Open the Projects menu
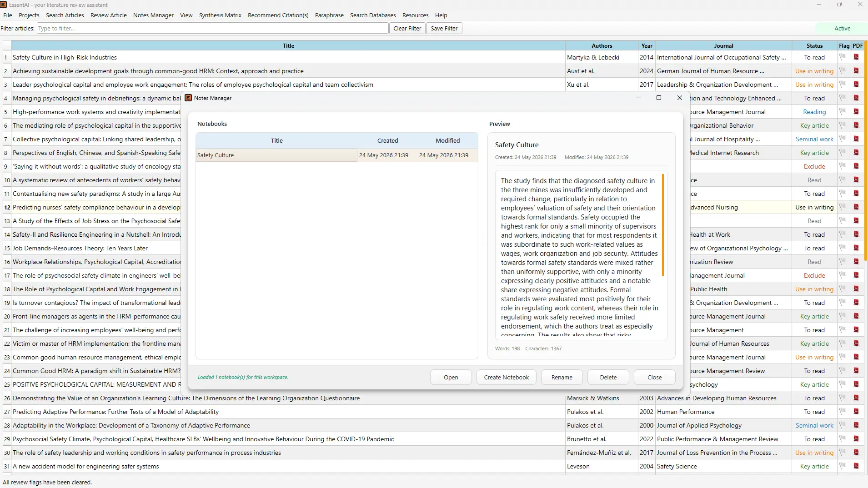The image size is (868, 488). coord(29,15)
